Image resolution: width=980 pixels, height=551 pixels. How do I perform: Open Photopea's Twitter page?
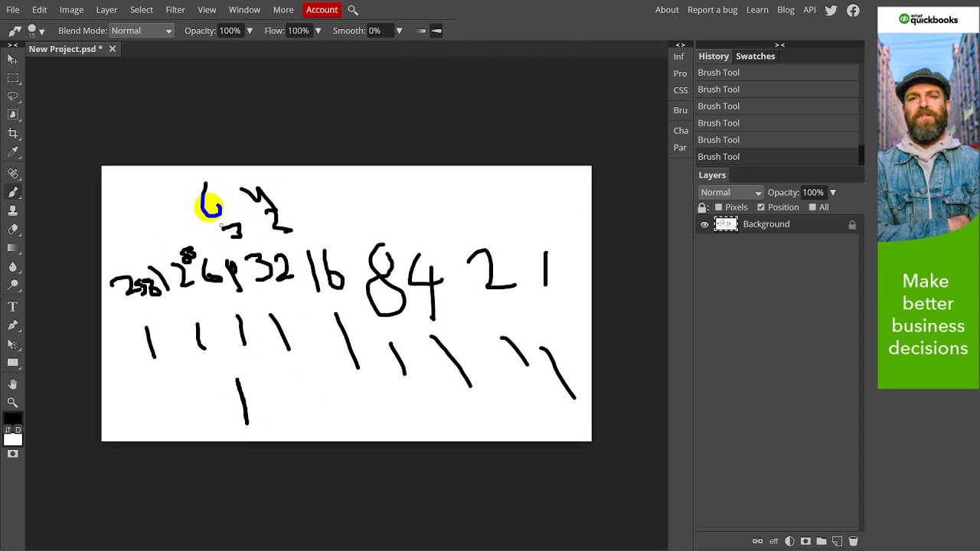(831, 10)
